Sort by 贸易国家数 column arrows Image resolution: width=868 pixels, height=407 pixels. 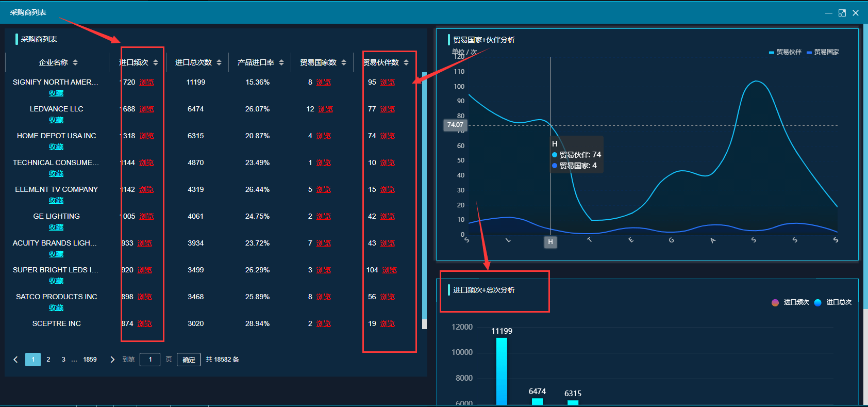[344, 62]
